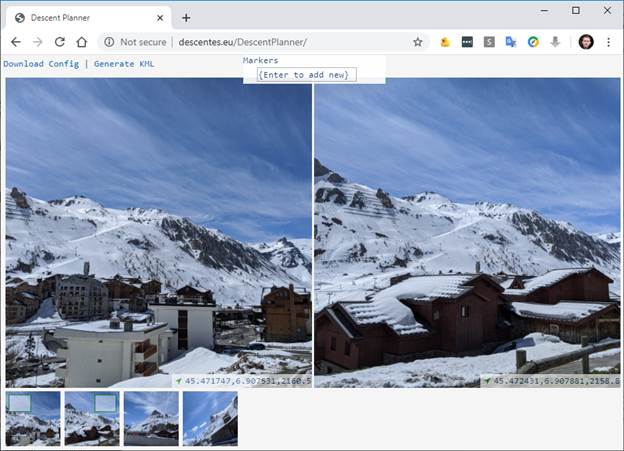Select the third mountain thumbnail

(x=151, y=418)
